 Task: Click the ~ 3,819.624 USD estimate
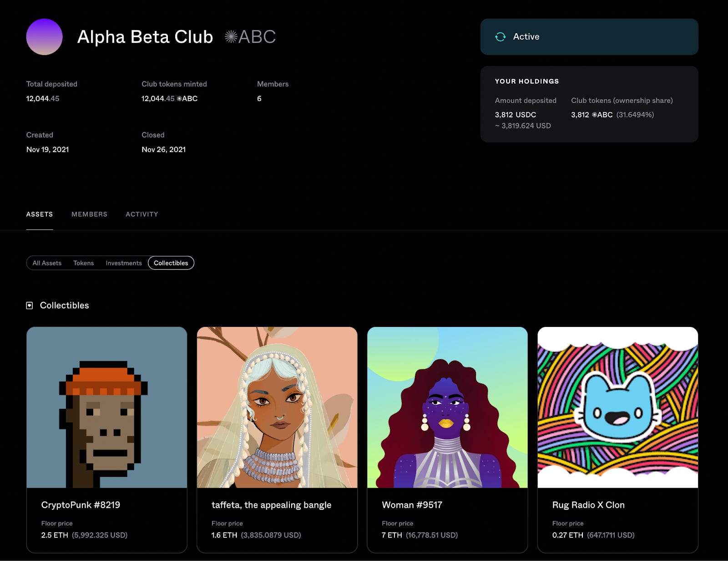[x=523, y=126]
